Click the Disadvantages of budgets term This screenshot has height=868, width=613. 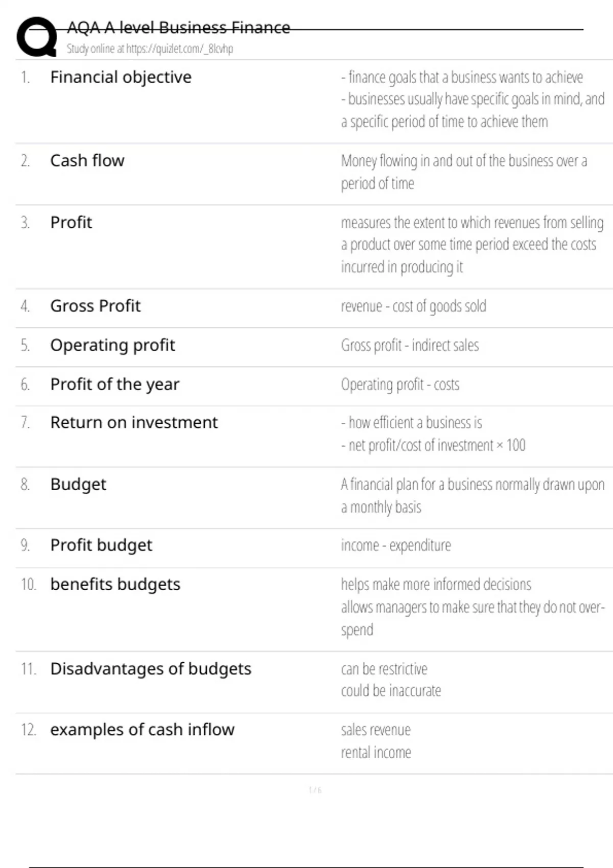[x=151, y=669]
